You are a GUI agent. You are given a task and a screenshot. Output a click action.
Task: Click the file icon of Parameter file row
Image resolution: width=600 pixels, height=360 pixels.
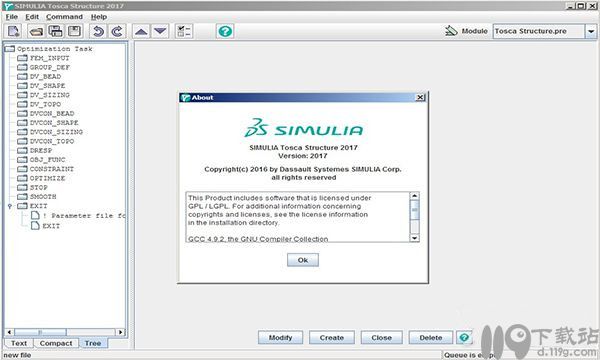[35, 215]
